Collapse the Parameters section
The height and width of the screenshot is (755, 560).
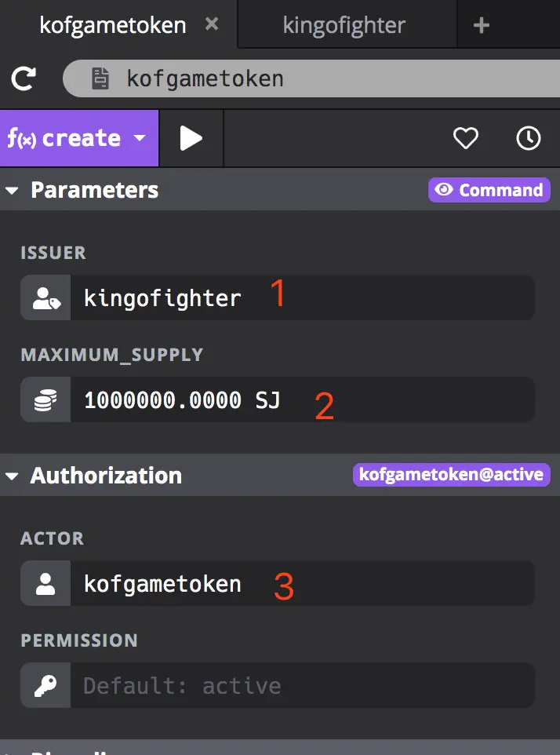tap(13, 190)
